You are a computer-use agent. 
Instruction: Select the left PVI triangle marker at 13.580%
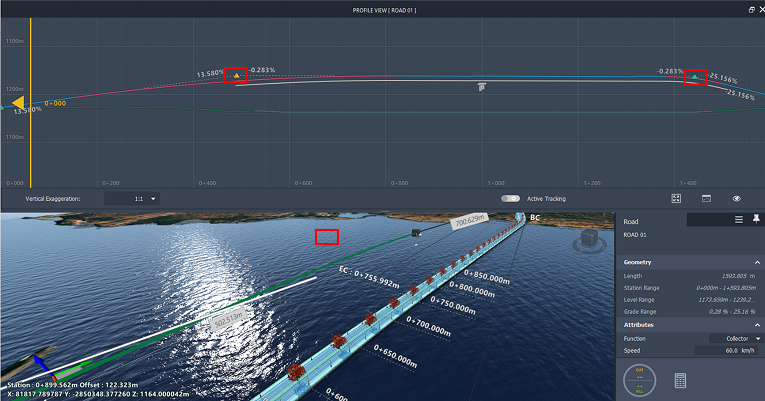pyautogui.click(x=236, y=76)
